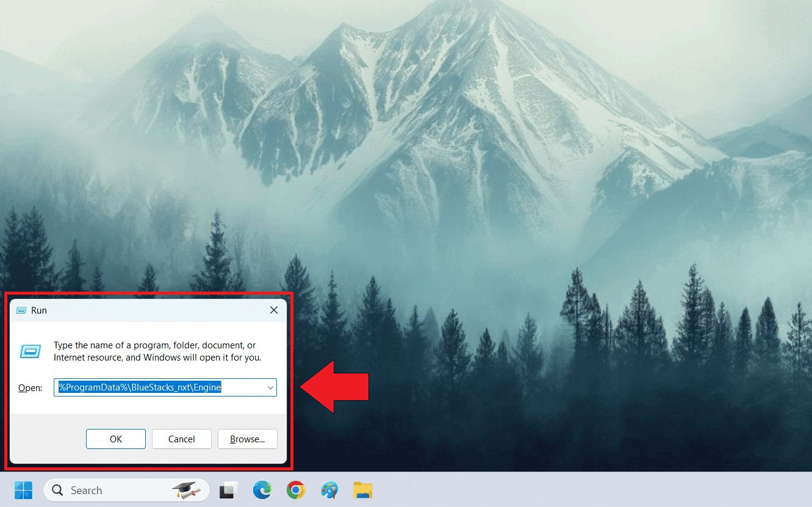
Task: Launch Microsoft Edge from the taskbar
Action: (262, 490)
